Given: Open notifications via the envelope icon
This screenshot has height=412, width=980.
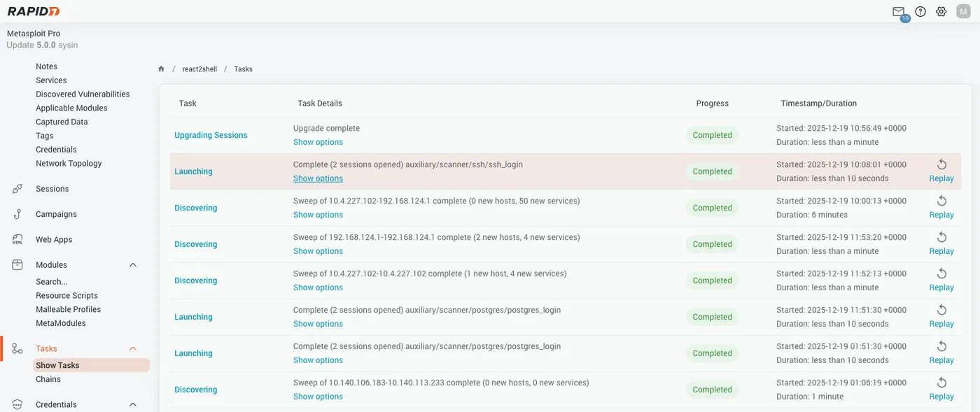Looking at the screenshot, I should click(x=898, y=11).
